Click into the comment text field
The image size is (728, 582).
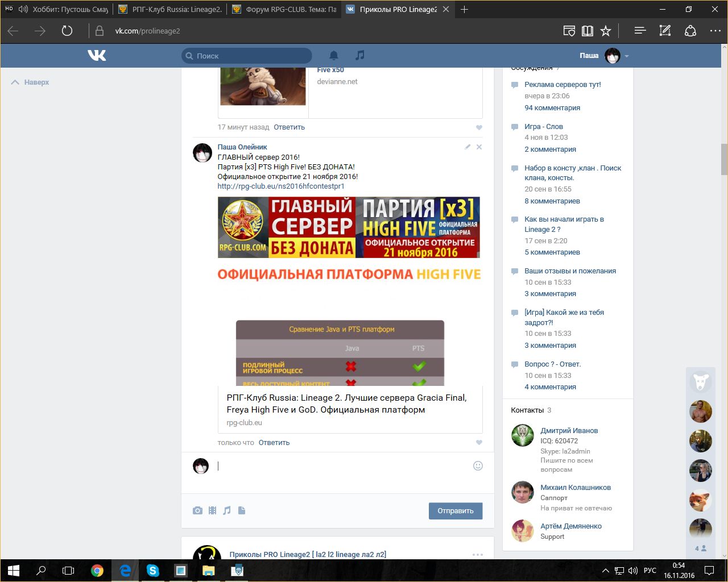pos(342,466)
